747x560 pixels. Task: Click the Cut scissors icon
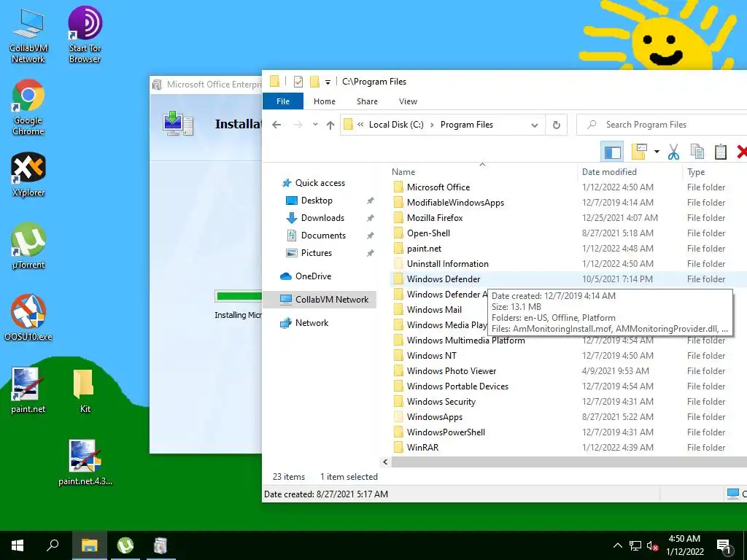[673, 152]
